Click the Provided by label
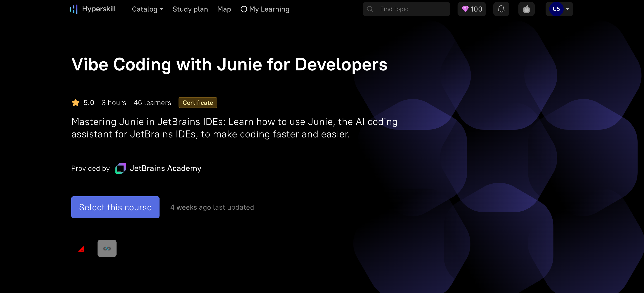This screenshot has height=293, width=644. click(x=91, y=168)
